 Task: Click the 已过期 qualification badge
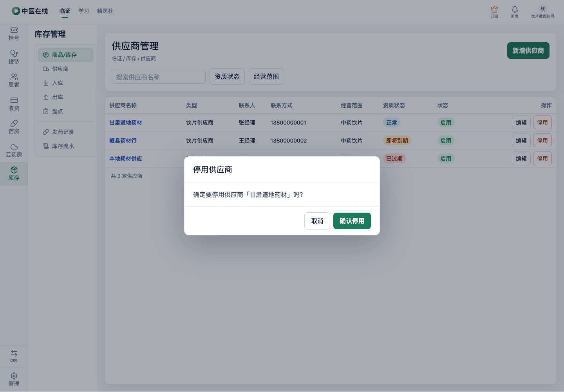coord(394,159)
